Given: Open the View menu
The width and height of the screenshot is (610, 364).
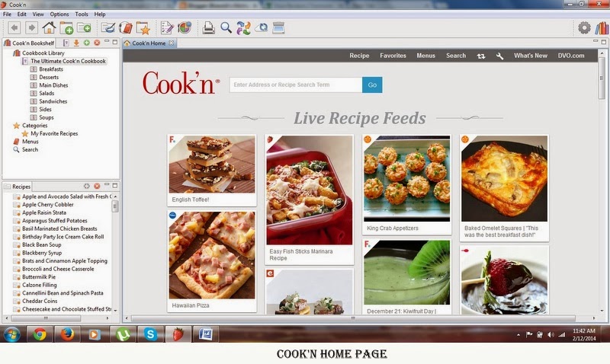Looking at the screenshot, I should pos(38,14).
